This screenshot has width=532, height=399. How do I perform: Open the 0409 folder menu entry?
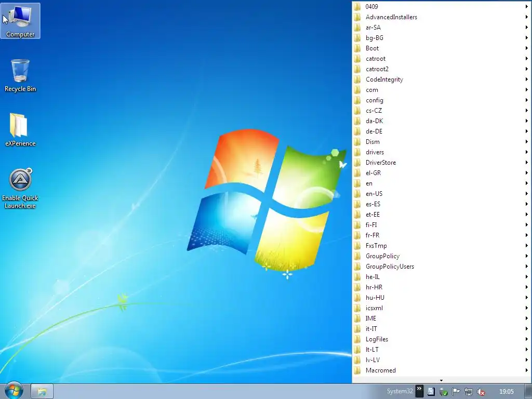pyautogui.click(x=442, y=6)
